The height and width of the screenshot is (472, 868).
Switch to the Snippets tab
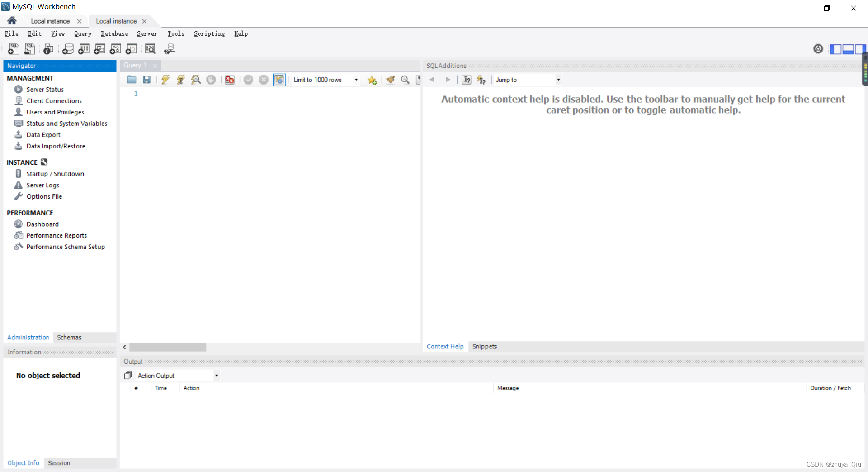pos(485,347)
